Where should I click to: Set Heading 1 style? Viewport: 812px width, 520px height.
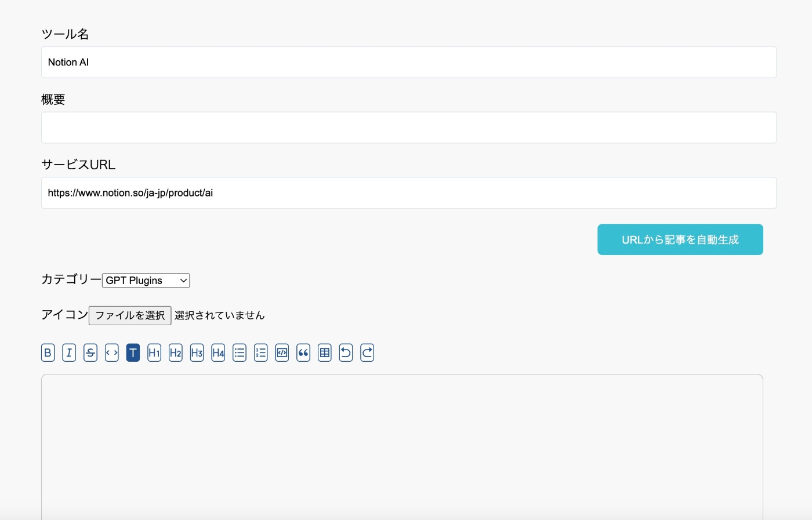154,352
